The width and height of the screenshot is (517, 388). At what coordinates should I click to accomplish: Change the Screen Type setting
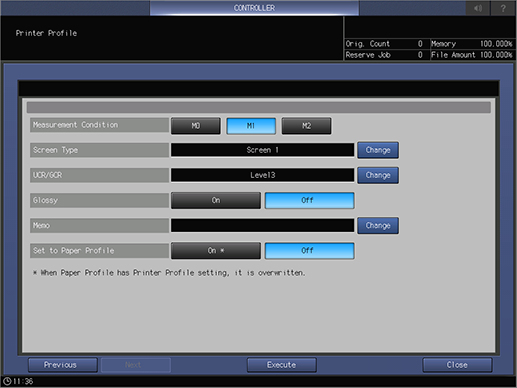coord(378,150)
